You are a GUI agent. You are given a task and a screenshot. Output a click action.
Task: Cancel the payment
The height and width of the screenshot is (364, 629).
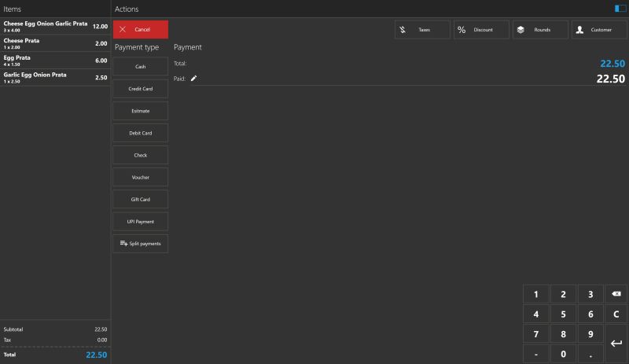coord(141,30)
